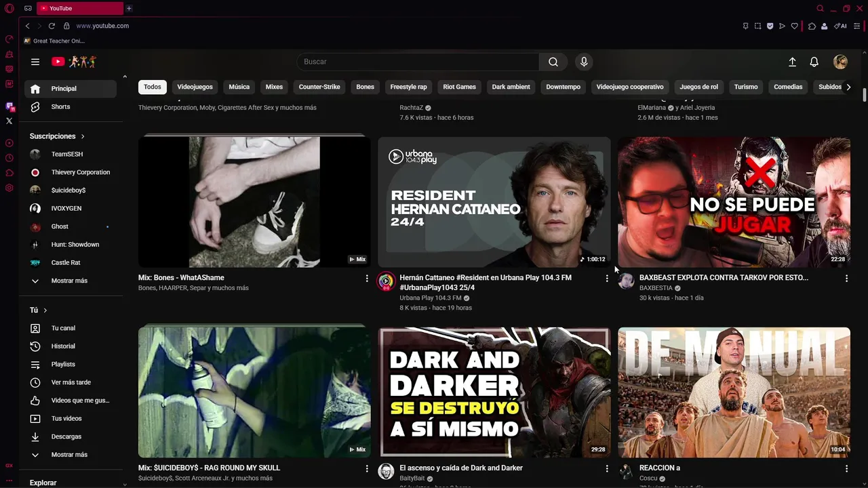Viewport: 868px width, 488px height.
Task: Expand subscriptions with Mostrar más
Action: [71, 281]
